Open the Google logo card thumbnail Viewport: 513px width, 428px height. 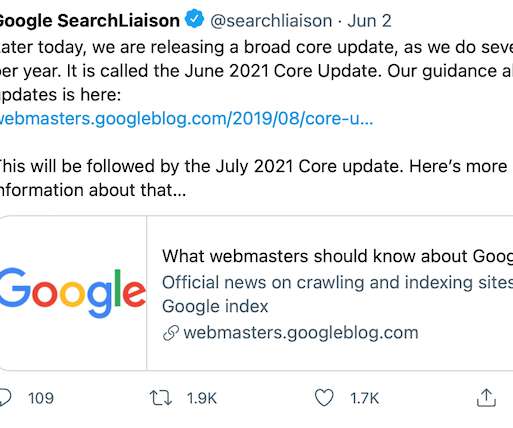[x=73, y=293]
